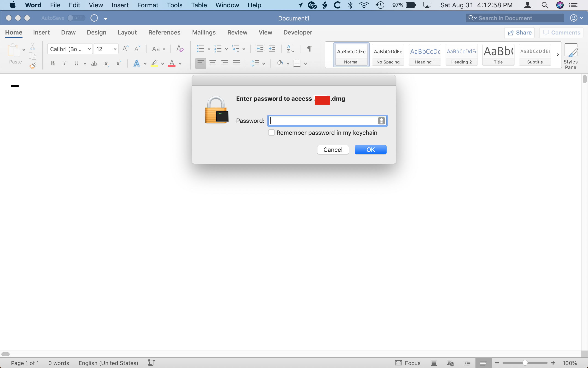Screen dimensions: 588x368
Task: Apply Strikethrough formatting
Action: (94, 64)
